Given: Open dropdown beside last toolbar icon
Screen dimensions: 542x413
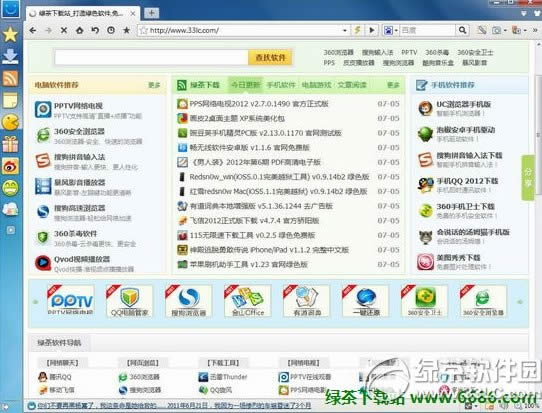Looking at the screenshot, I should point(525,30).
